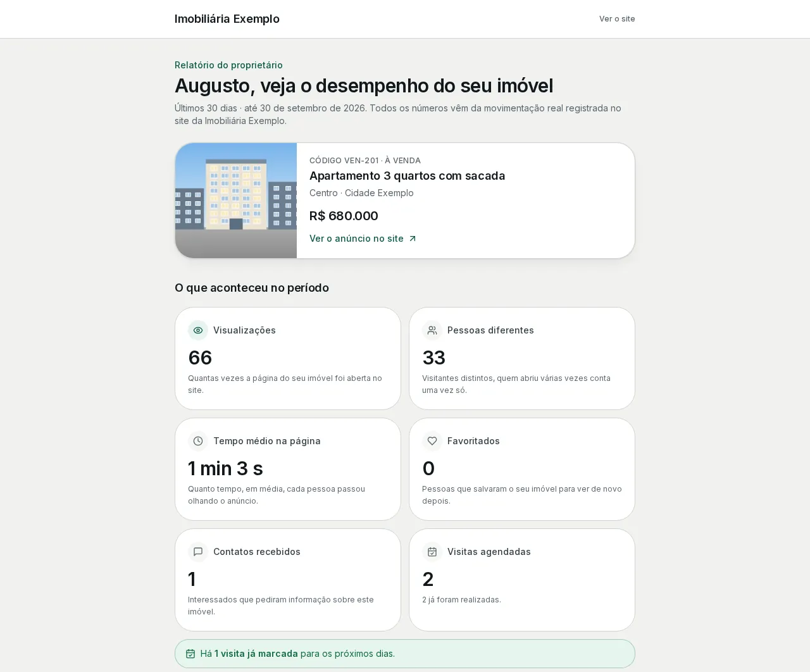Screen dimensions: 810x672
Task: Click the clock icon beside Tempo médio
Action: tap(198, 441)
